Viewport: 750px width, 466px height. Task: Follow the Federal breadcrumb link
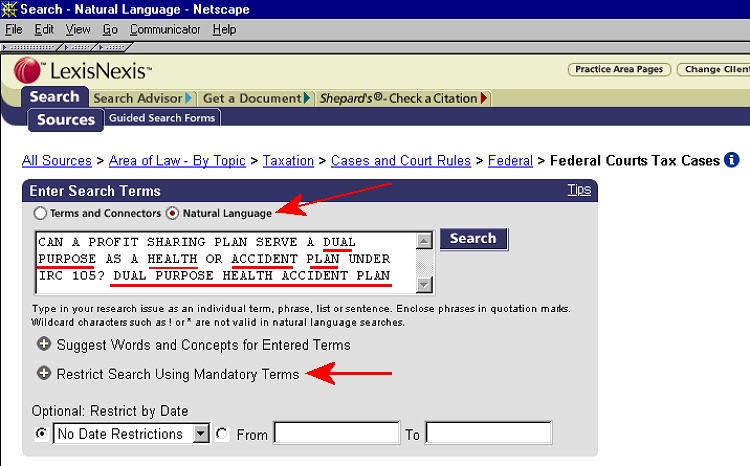[x=510, y=160]
